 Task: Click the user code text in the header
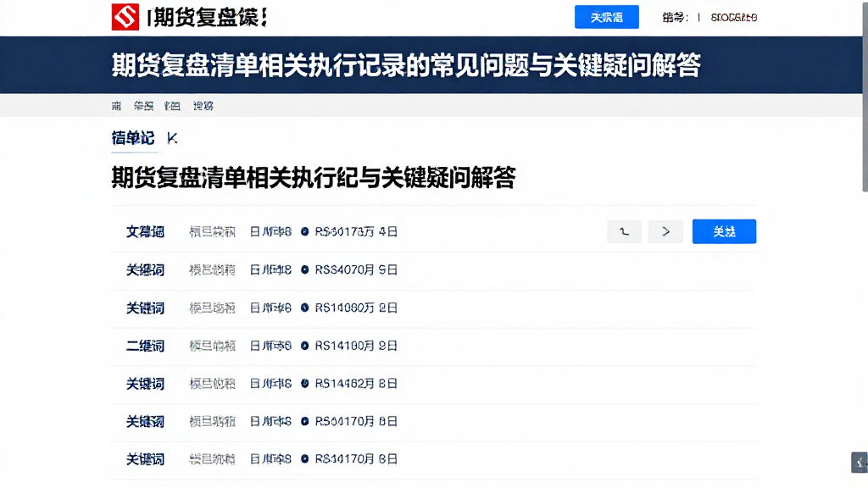(x=733, y=18)
